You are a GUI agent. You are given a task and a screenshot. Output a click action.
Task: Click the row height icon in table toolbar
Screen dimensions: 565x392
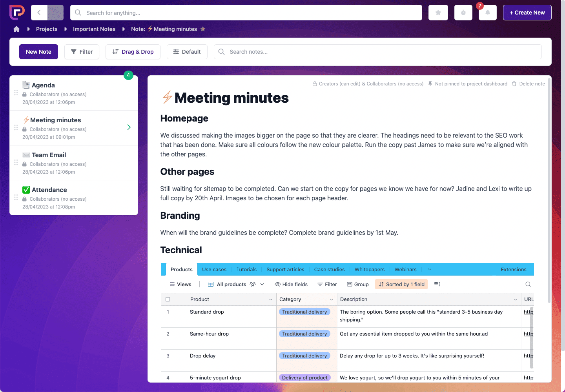click(437, 284)
